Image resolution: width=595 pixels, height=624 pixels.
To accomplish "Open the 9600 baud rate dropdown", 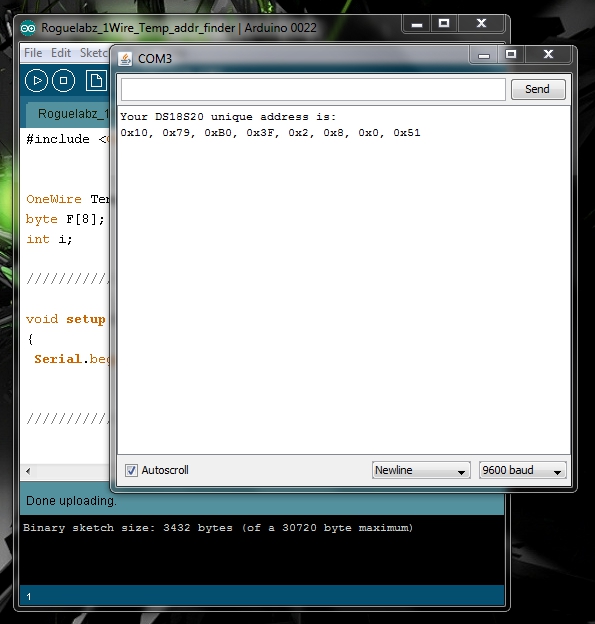I will 523,470.
